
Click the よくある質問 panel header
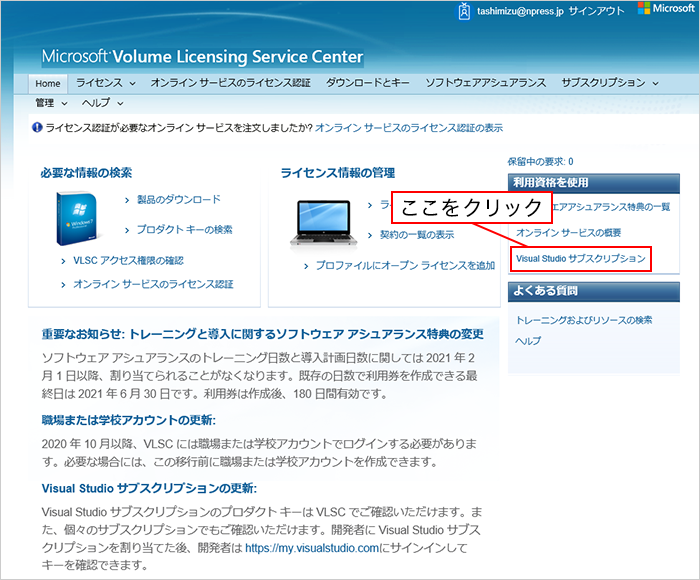tap(594, 291)
